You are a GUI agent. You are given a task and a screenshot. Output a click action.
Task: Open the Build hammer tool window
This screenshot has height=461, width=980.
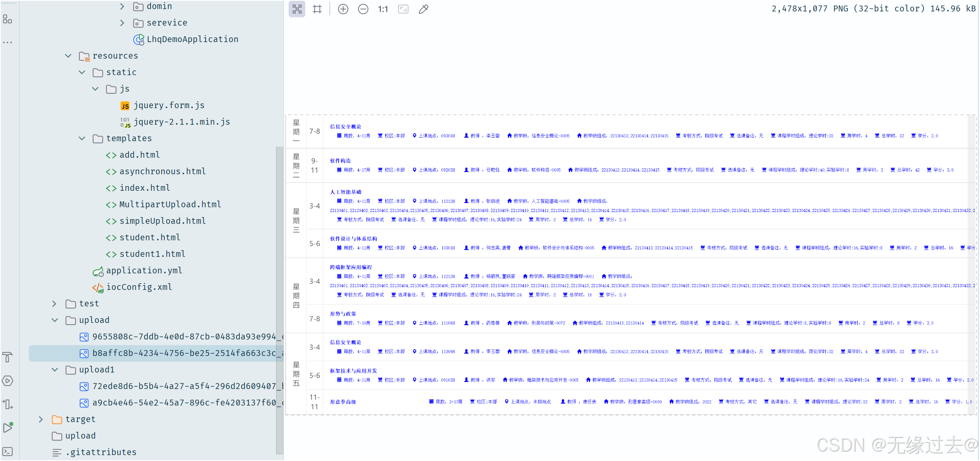pyautogui.click(x=7, y=357)
